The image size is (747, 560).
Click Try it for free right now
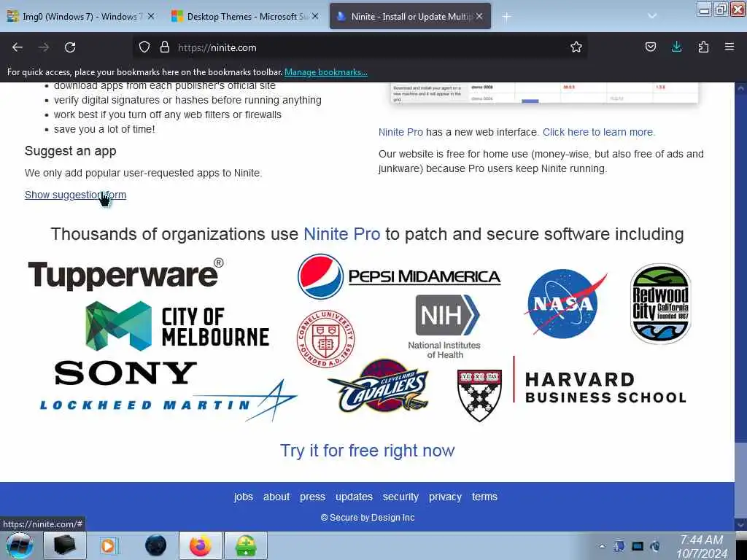click(x=368, y=450)
